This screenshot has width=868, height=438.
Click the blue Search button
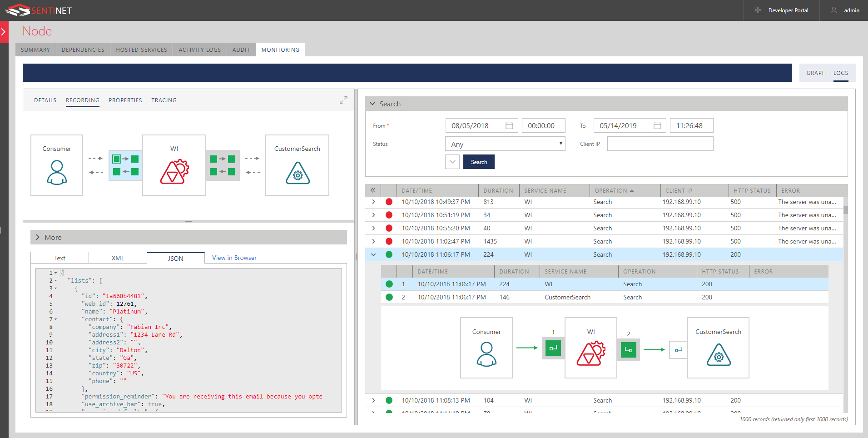point(479,162)
